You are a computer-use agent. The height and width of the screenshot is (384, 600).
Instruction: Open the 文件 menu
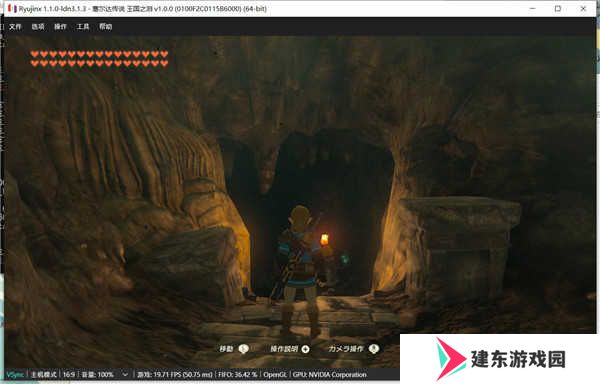pos(15,27)
